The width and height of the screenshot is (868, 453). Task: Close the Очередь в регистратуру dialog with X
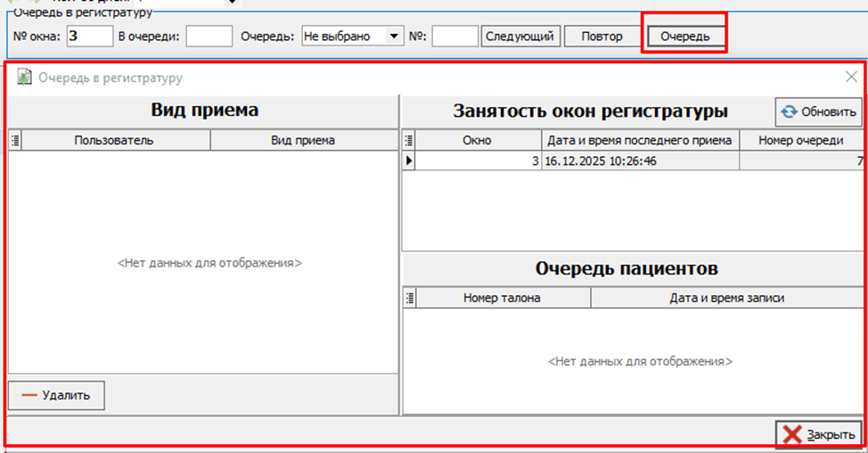pos(851,77)
